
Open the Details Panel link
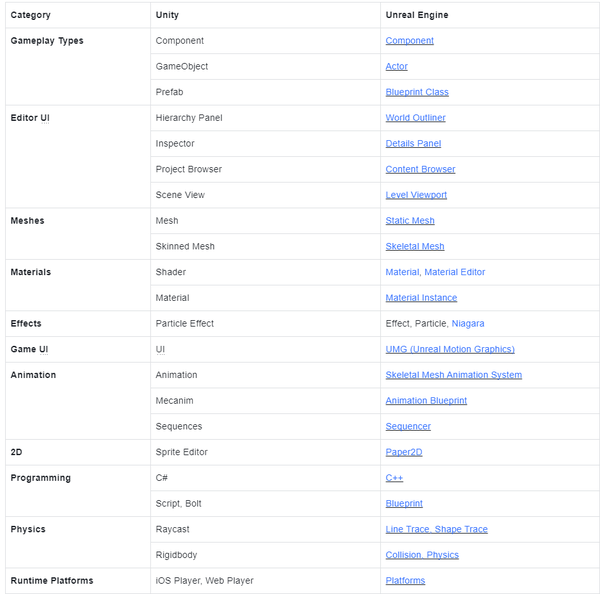point(413,144)
